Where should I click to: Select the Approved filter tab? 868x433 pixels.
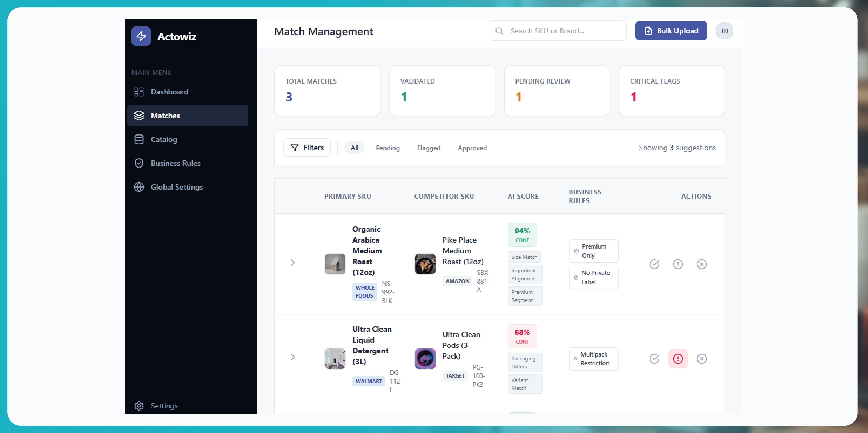[472, 148]
